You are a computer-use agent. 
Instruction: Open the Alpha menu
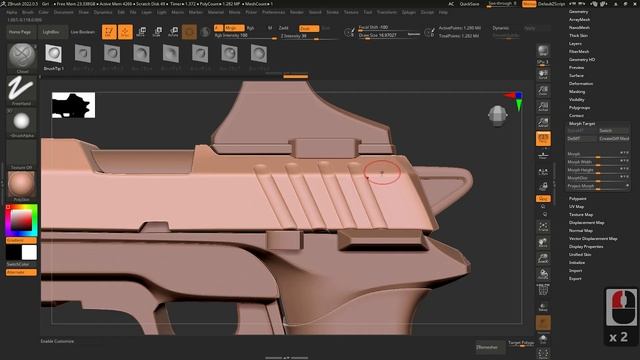[12, 12]
